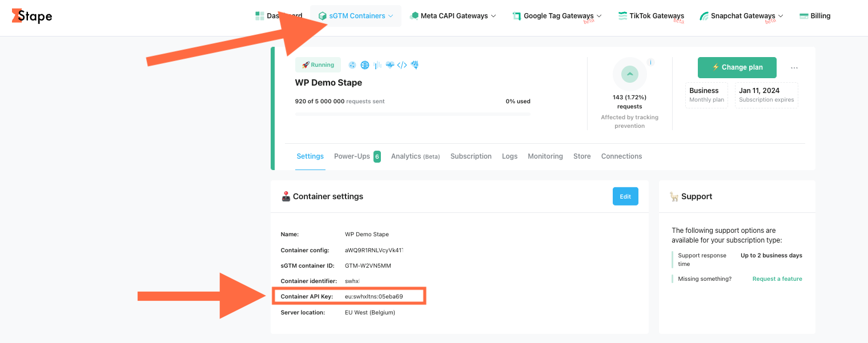Click the last power-up icon after code brackets
The image size is (868, 343).
[x=415, y=65]
